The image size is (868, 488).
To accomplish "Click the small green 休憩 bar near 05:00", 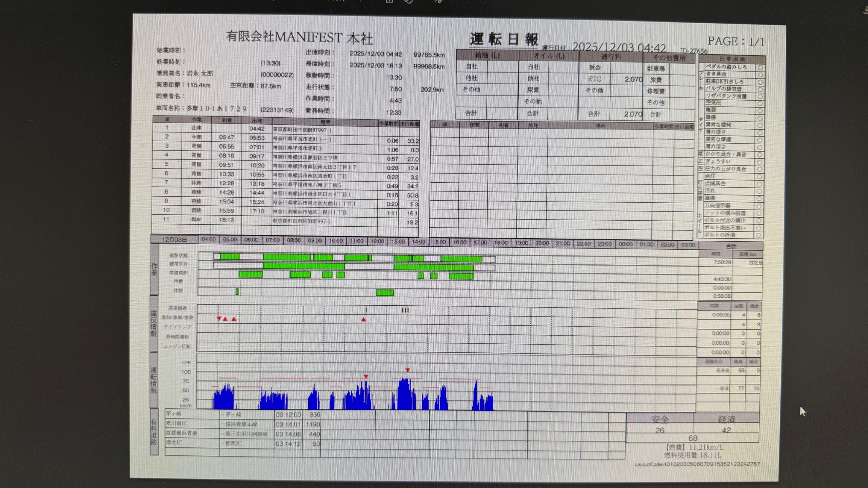I will (237, 291).
